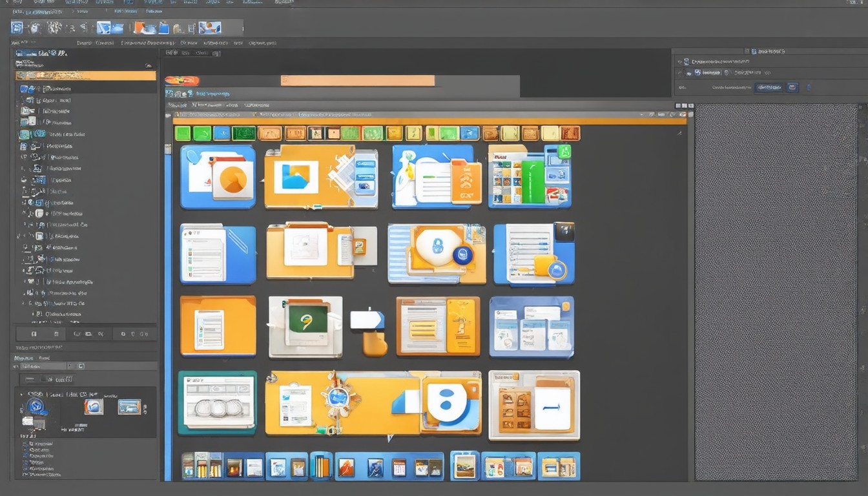Click into the long orange field above the gallery
The height and width of the screenshot is (496, 868).
tap(358, 81)
